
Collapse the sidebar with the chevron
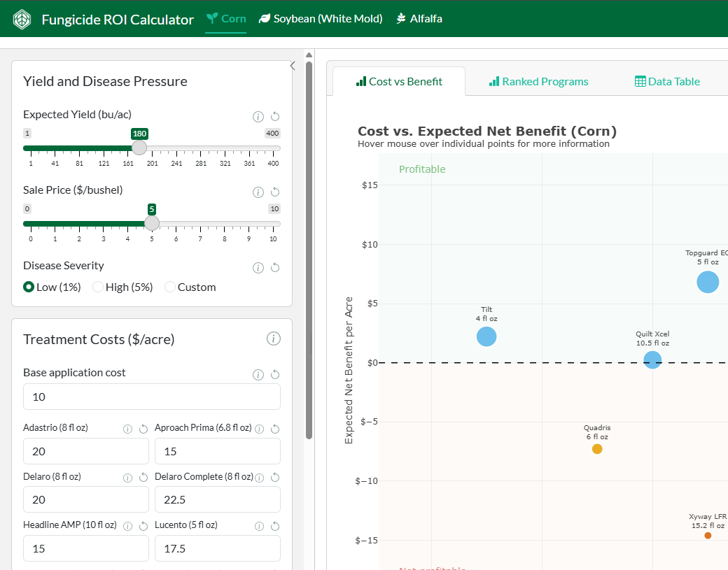293,66
